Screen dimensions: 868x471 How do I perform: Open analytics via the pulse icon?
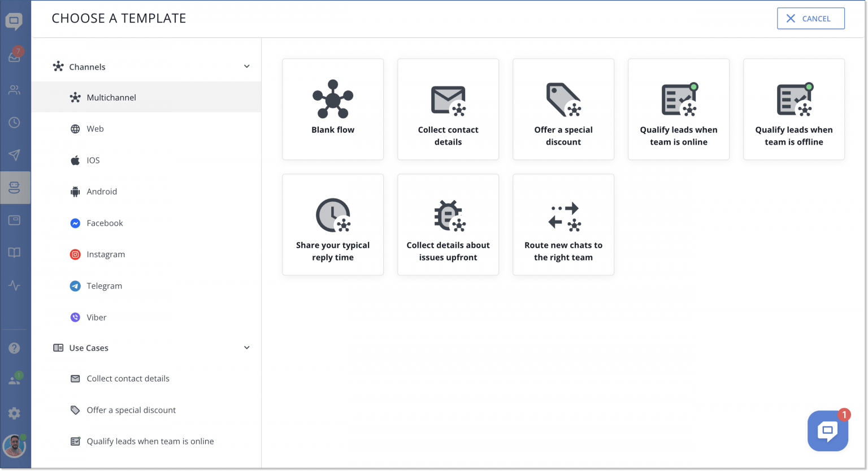pos(14,286)
